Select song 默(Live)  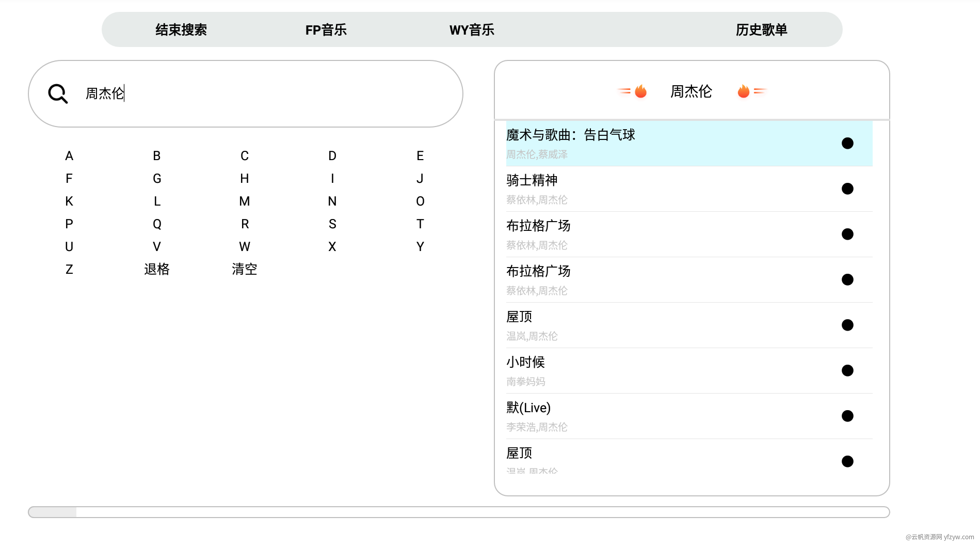click(x=689, y=416)
